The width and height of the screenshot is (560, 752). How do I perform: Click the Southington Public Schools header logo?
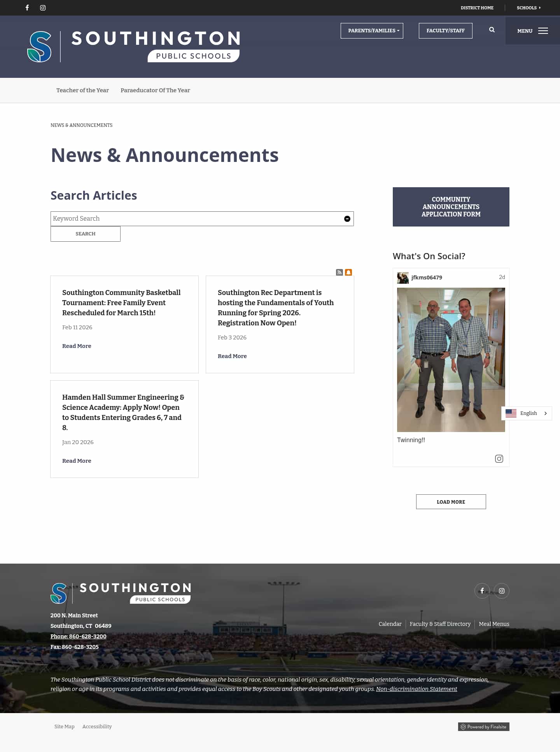pos(133,47)
